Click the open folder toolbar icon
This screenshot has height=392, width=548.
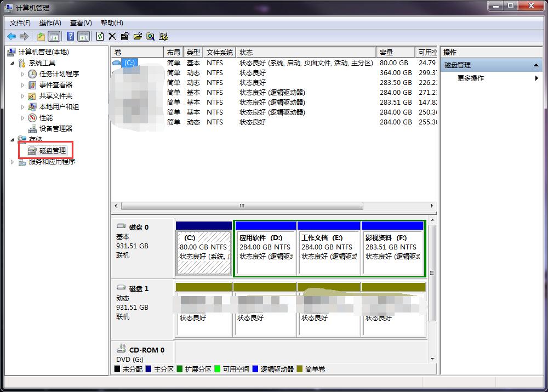pos(138,36)
